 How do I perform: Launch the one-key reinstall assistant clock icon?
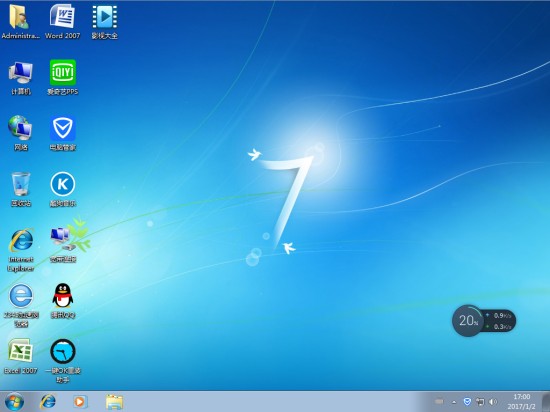63,361
